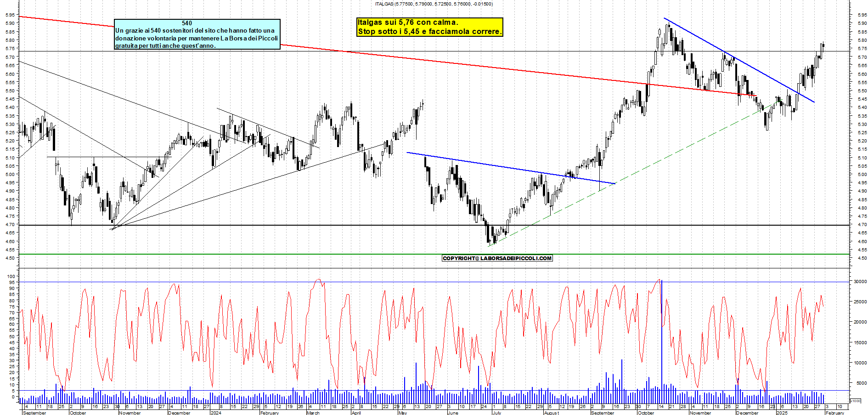868x415 pixels.
Task: Click the '10000' volume scale label
Action: (x=860, y=363)
